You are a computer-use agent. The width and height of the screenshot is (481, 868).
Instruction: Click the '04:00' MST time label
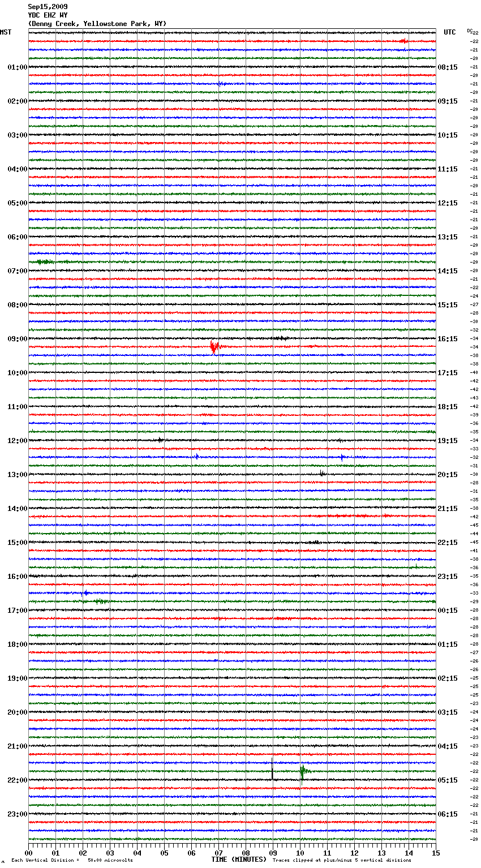coord(18,169)
